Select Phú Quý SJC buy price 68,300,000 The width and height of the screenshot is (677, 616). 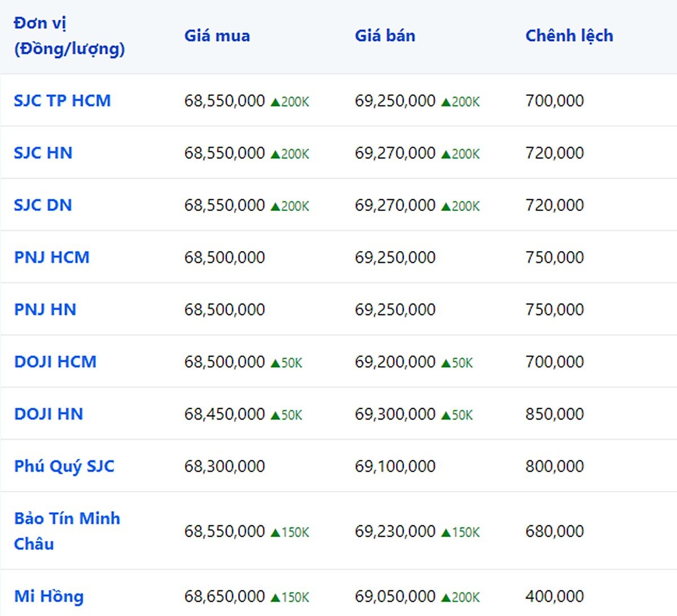[225, 467]
